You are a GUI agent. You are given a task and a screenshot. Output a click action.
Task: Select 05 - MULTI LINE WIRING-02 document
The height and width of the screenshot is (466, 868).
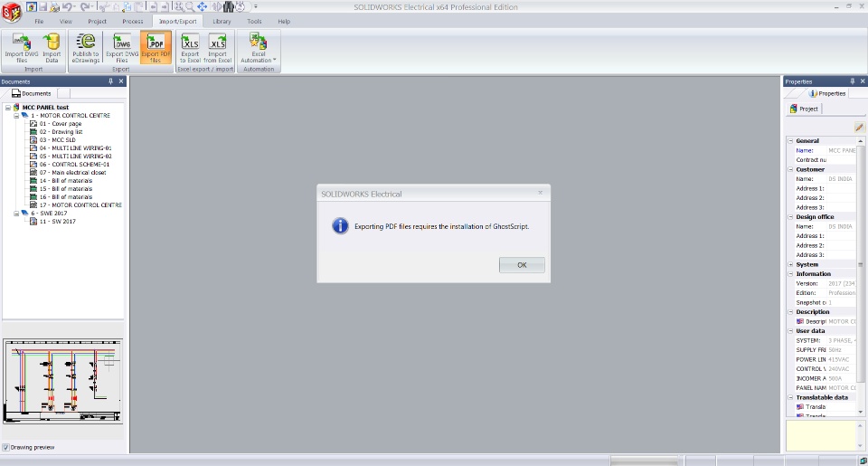coord(75,157)
